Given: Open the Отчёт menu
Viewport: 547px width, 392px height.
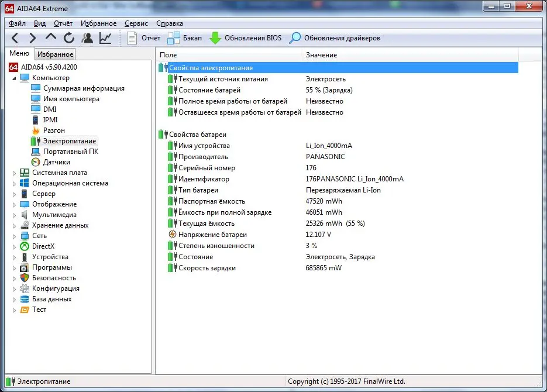Looking at the screenshot, I should point(63,23).
